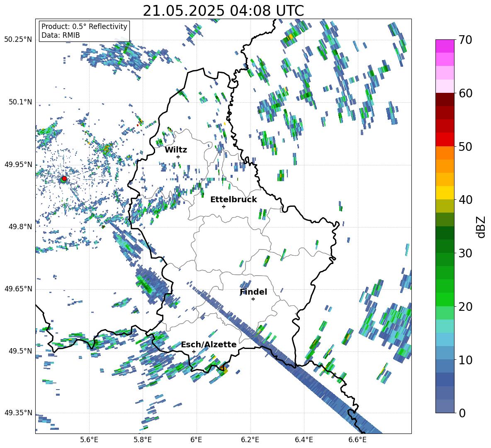Click the 6°E longitude label

[x=196, y=440]
